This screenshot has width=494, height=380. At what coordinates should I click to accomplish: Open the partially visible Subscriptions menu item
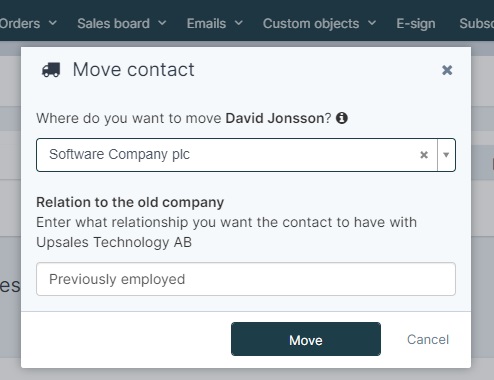tap(477, 23)
